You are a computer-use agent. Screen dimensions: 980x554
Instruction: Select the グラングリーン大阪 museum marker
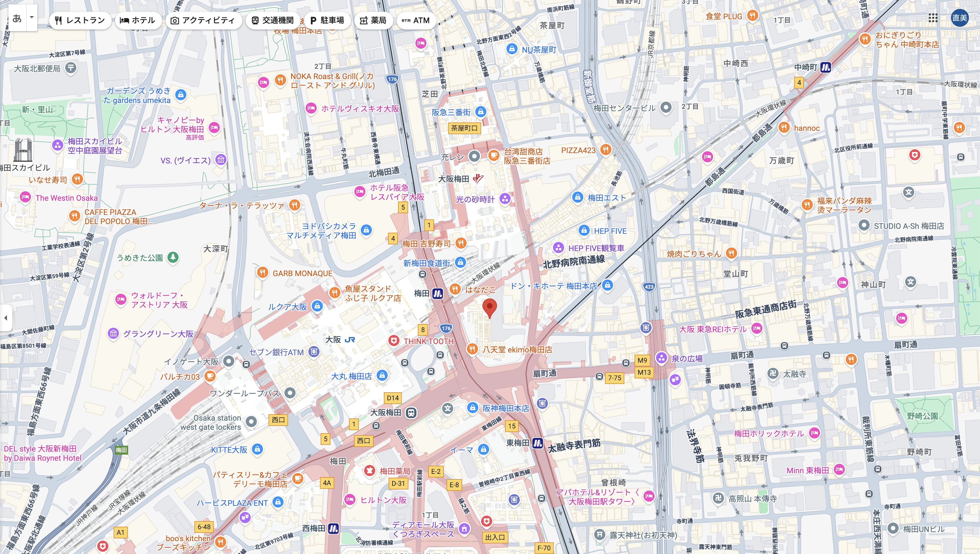(113, 334)
